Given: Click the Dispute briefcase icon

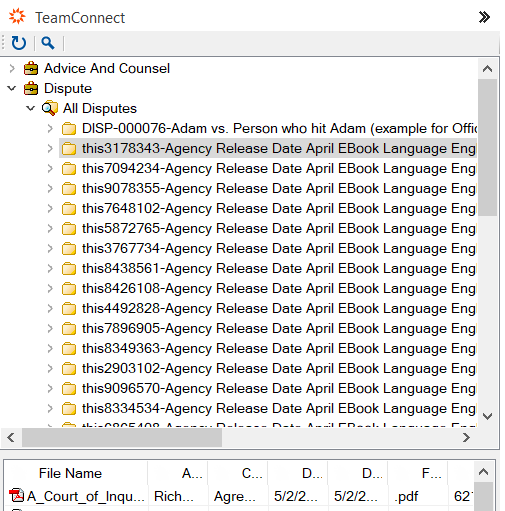Looking at the screenshot, I should pos(31,88).
